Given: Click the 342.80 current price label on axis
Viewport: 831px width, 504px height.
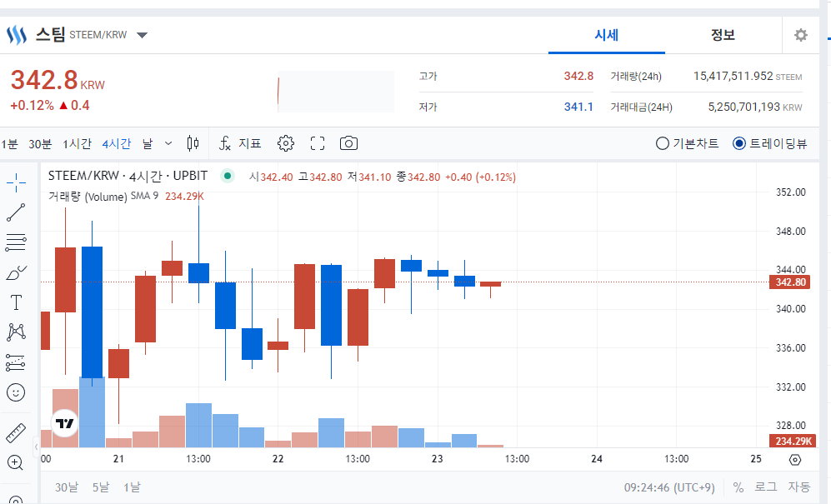Looking at the screenshot, I should tap(790, 282).
